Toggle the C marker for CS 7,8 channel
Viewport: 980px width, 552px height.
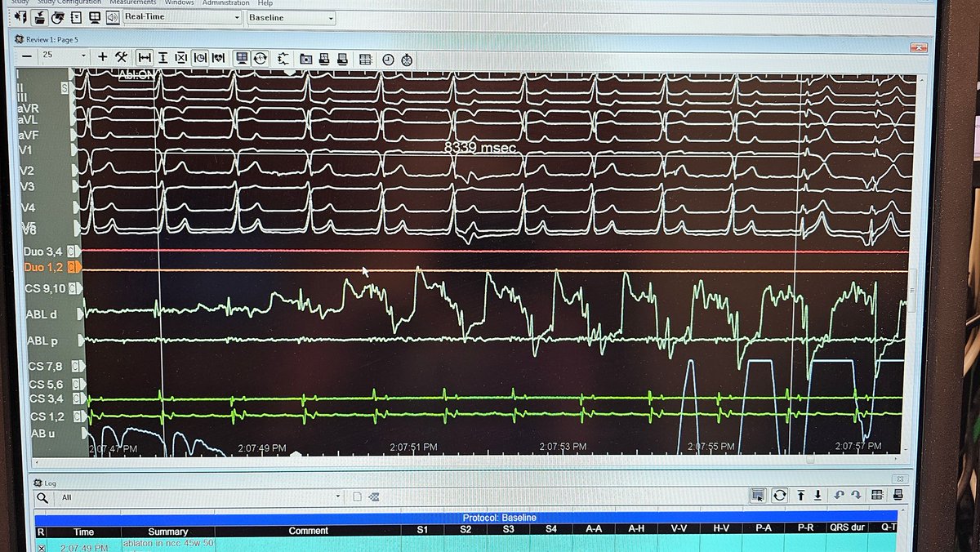pos(73,367)
